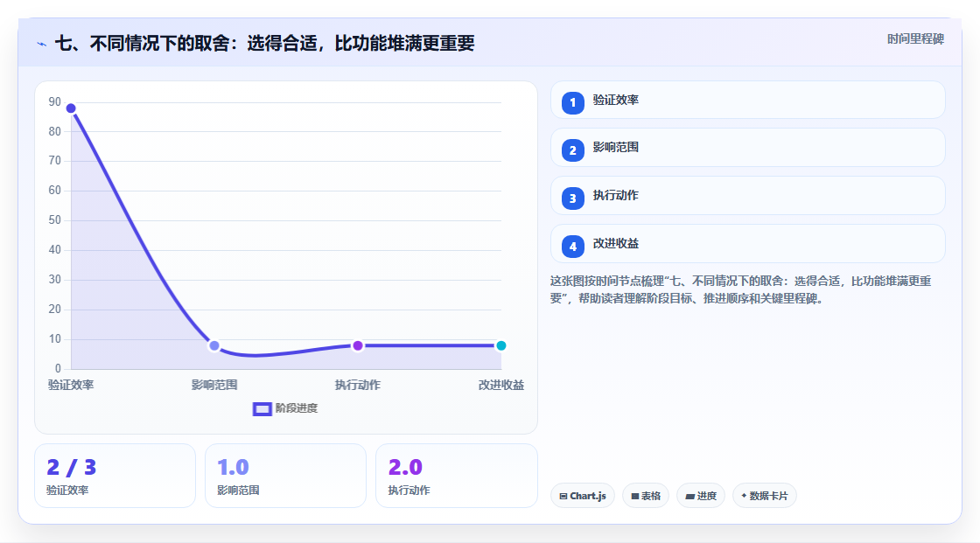980x543 pixels.
Task: Select the purple 执行动作 data point
Action: [358, 345]
